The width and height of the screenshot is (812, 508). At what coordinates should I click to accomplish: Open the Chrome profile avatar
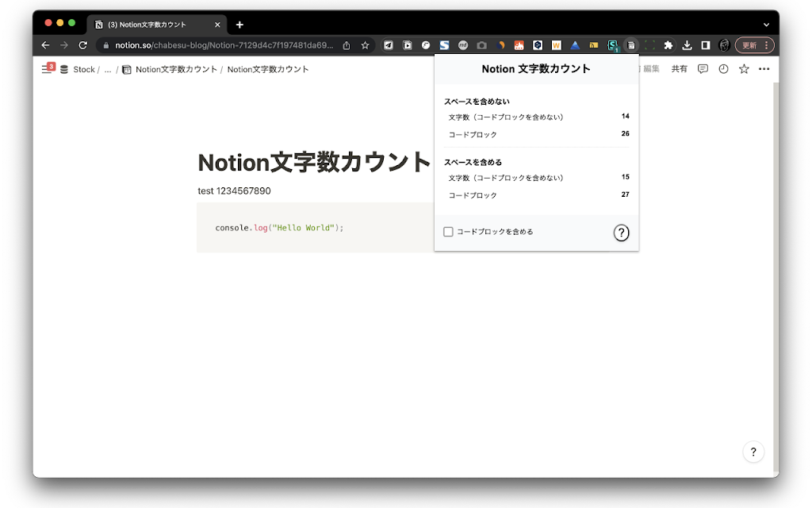tap(724, 45)
